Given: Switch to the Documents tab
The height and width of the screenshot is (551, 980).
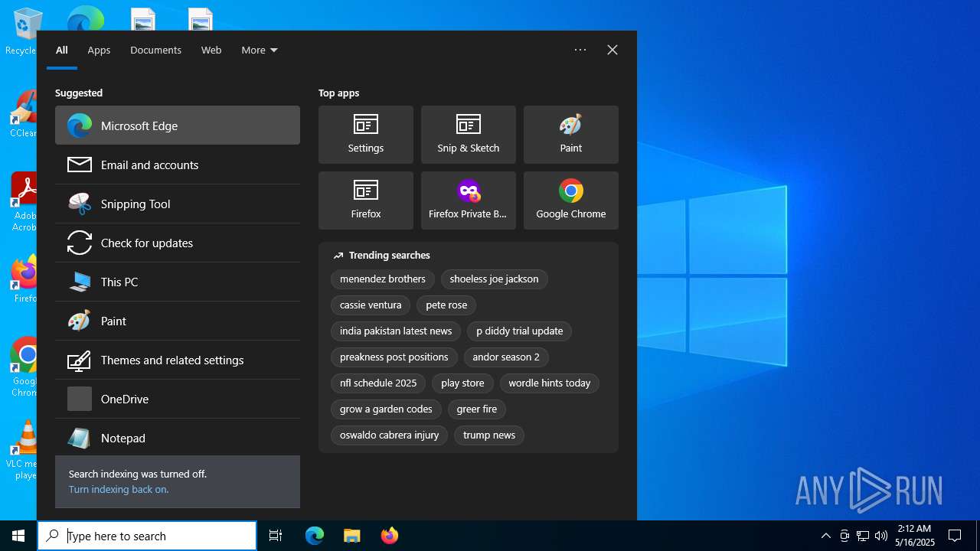Looking at the screenshot, I should [x=155, y=50].
